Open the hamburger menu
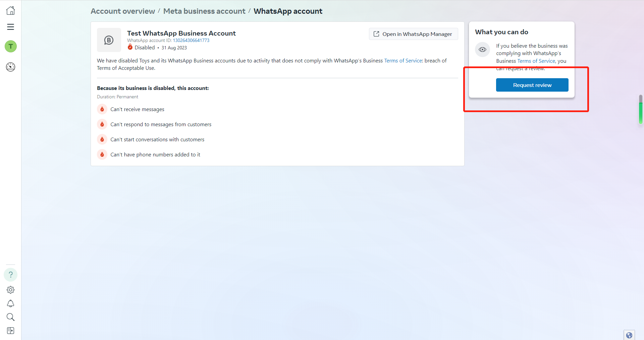 [11, 27]
